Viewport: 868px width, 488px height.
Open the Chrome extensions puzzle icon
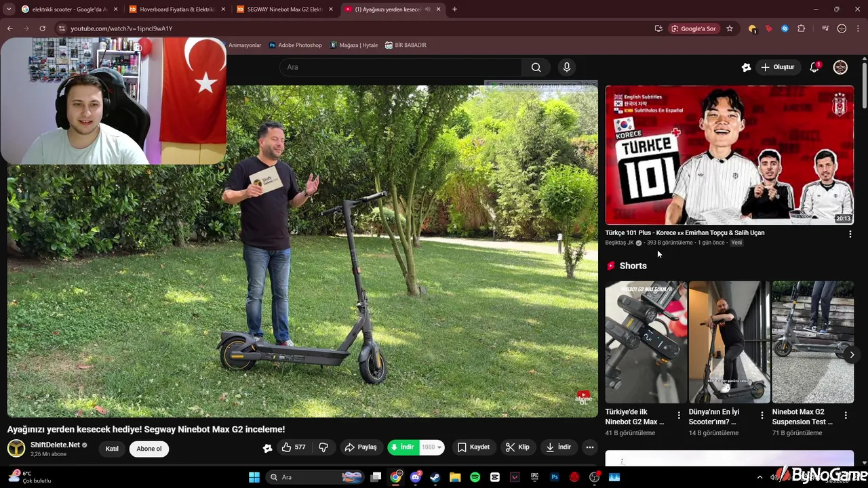click(801, 28)
